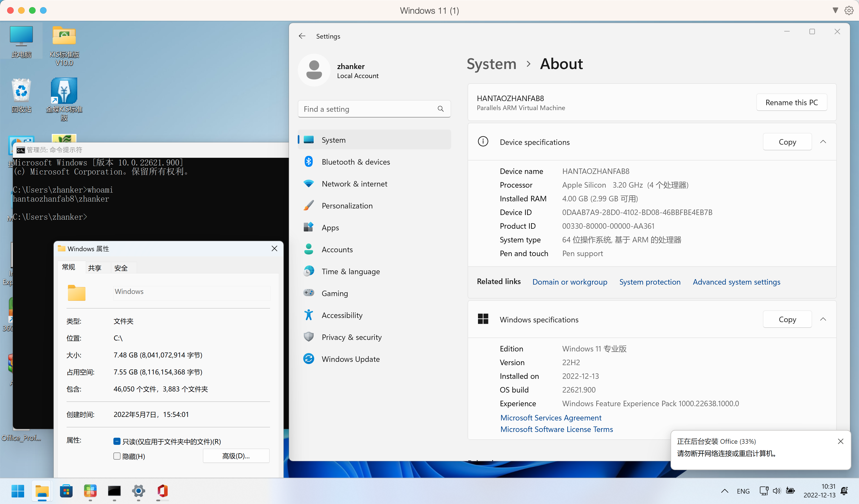
Task: Open Microsoft Store from the taskbar
Action: [66, 492]
